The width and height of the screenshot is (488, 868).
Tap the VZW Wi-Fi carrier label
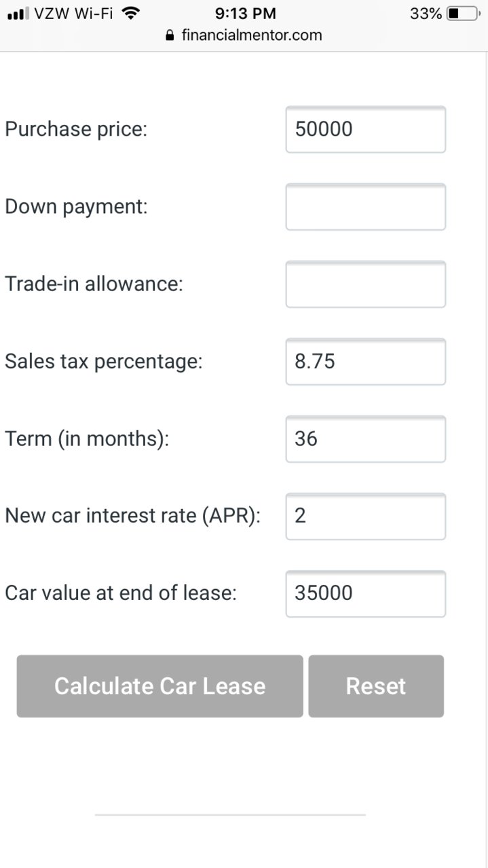coord(74,14)
